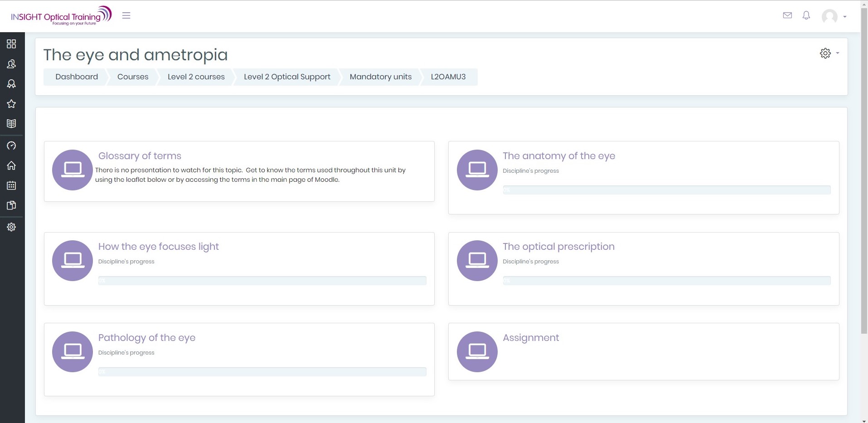Click the sidebar dashboard grid icon

(x=11, y=44)
